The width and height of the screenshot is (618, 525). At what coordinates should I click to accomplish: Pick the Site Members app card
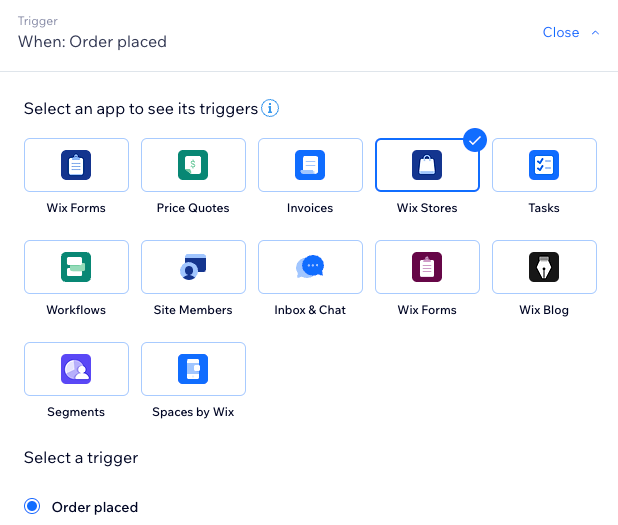click(x=194, y=267)
